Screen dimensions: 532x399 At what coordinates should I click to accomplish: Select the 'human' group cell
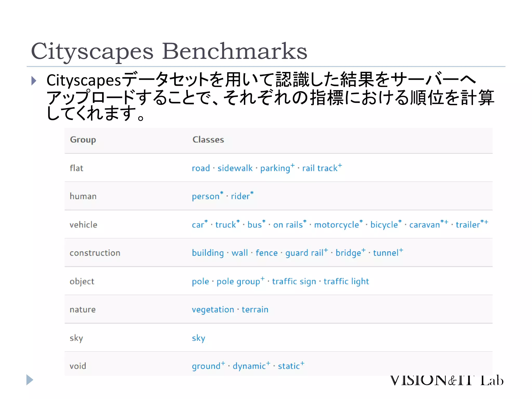point(83,196)
